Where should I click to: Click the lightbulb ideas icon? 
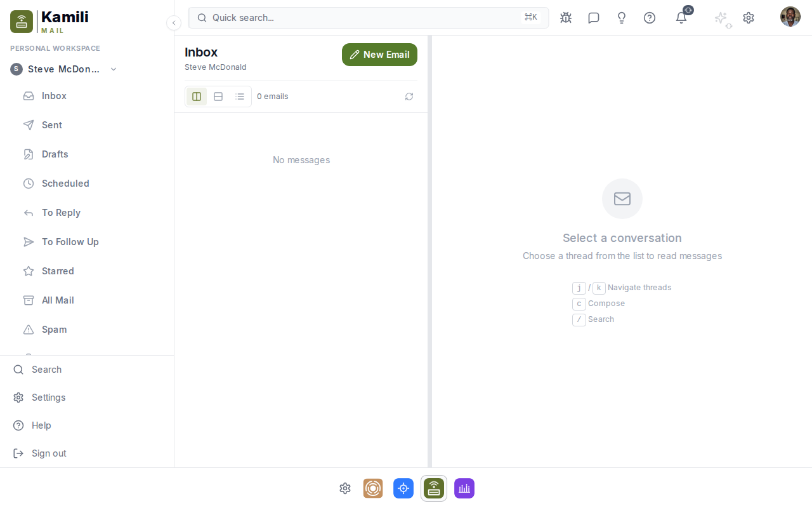point(622,18)
